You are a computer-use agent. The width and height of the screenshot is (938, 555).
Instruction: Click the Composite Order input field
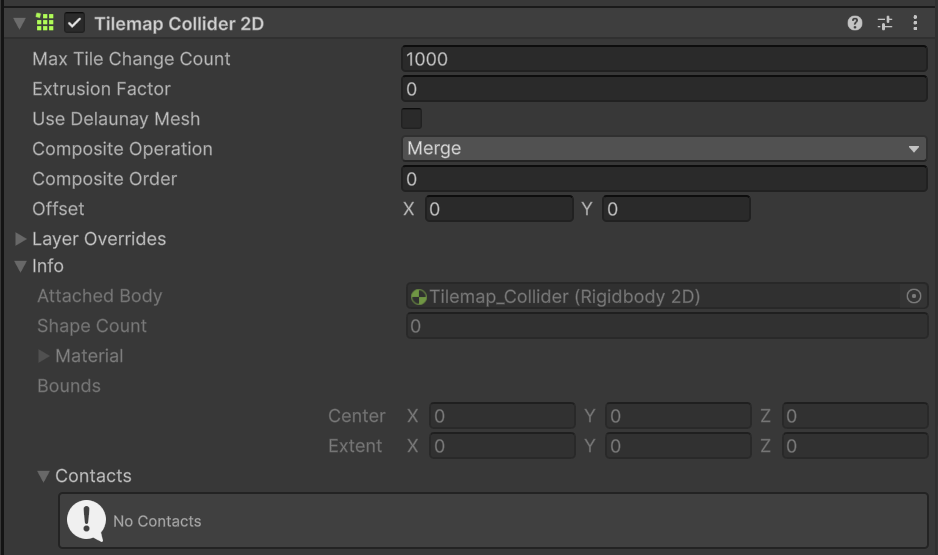[x=664, y=179]
